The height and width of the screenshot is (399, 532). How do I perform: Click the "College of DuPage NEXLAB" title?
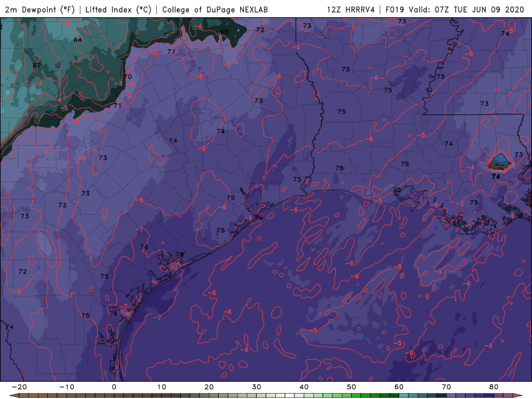click(x=215, y=9)
